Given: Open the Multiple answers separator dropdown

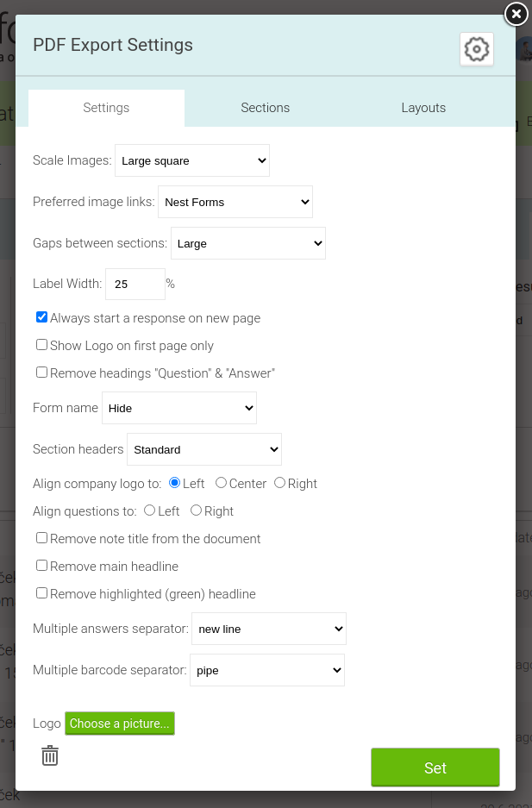Looking at the screenshot, I should click(x=269, y=629).
